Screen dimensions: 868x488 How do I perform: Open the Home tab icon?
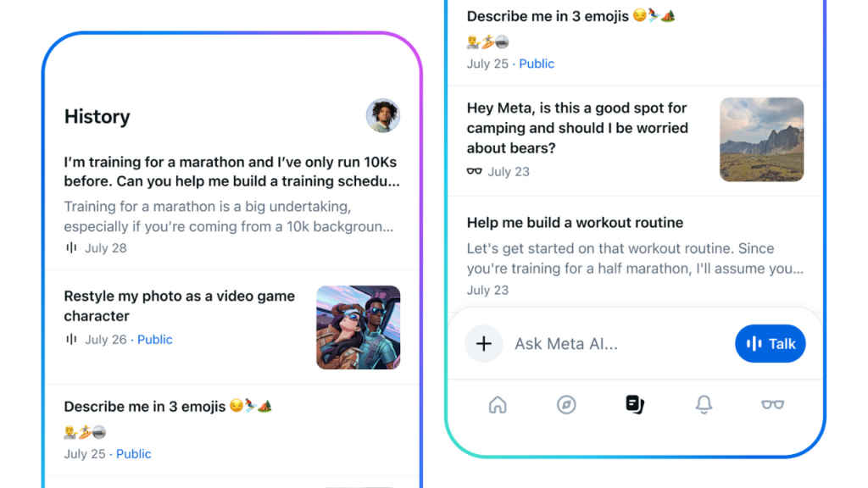[498, 404]
